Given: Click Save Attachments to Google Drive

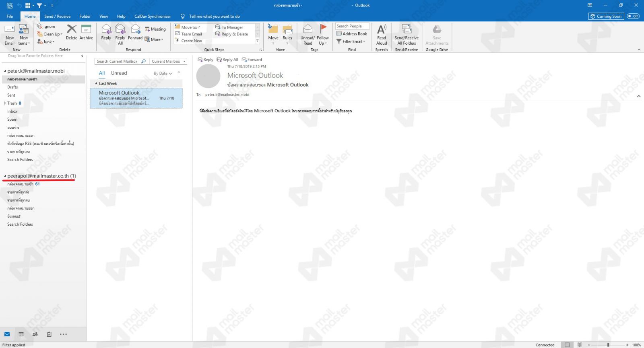Looking at the screenshot, I should [x=437, y=35].
